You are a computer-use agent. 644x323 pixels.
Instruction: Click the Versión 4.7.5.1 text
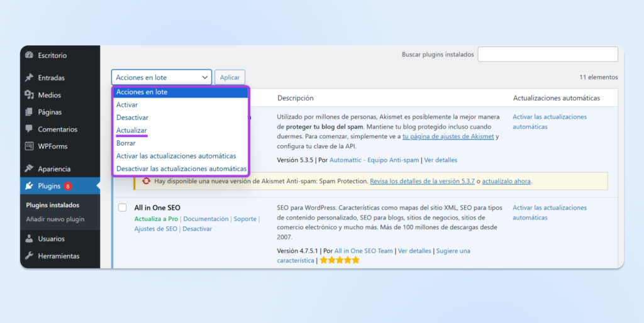(x=297, y=251)
